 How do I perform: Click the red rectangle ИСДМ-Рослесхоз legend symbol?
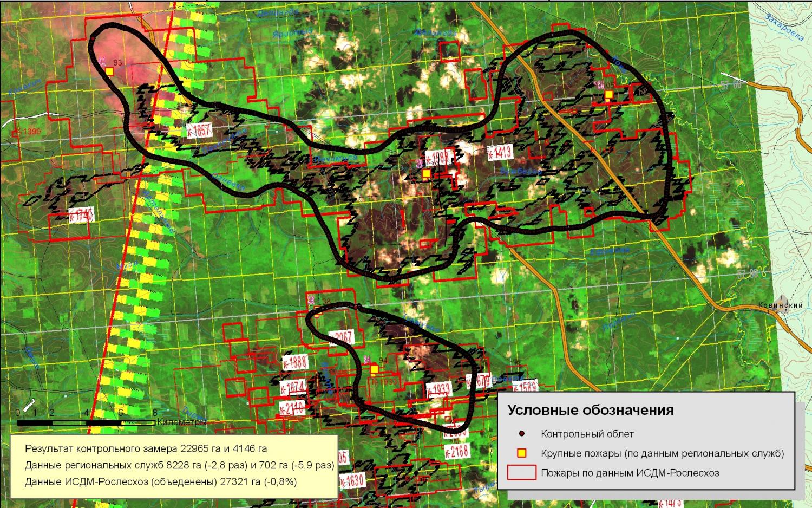coord(522,472)
